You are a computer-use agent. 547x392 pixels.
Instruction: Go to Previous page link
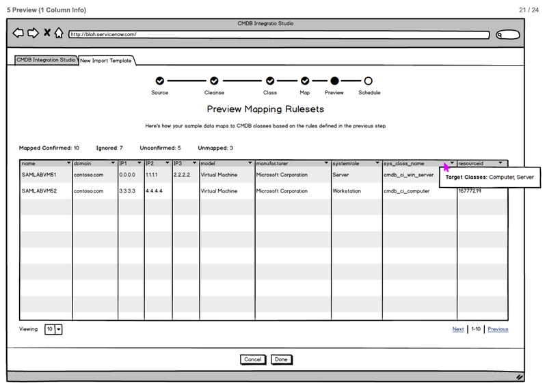pyautogui.click(x=498, y=329)
